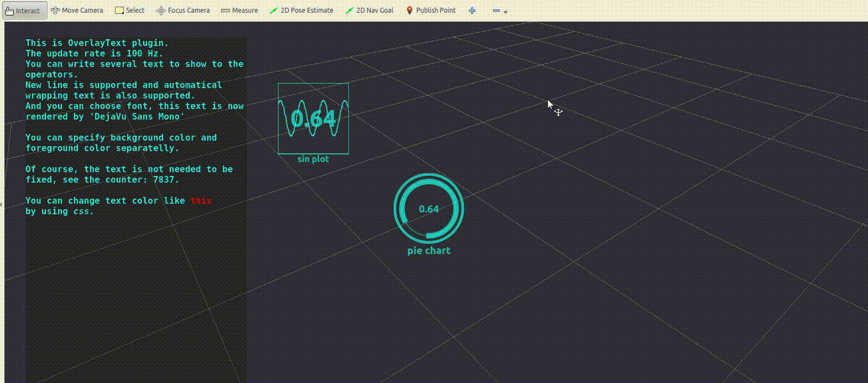Click the 0.64 value inside pie chart

[x=429, y=209]
